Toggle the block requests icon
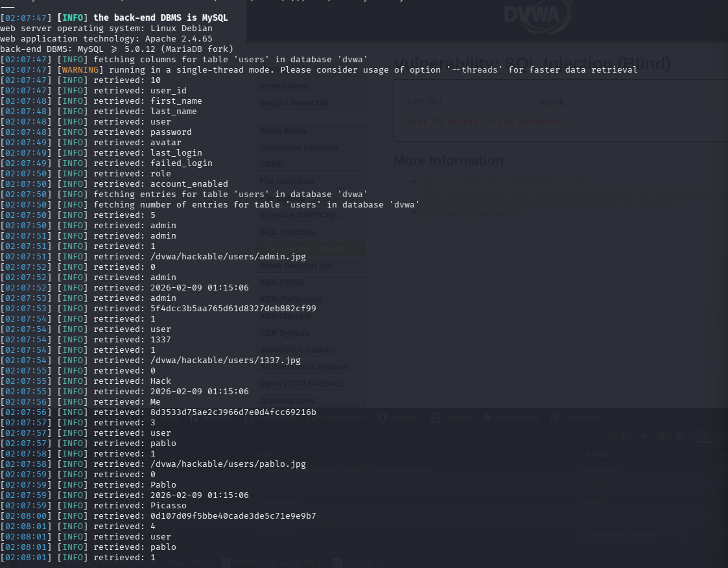728x568 pixels. [x=679, y=436]
